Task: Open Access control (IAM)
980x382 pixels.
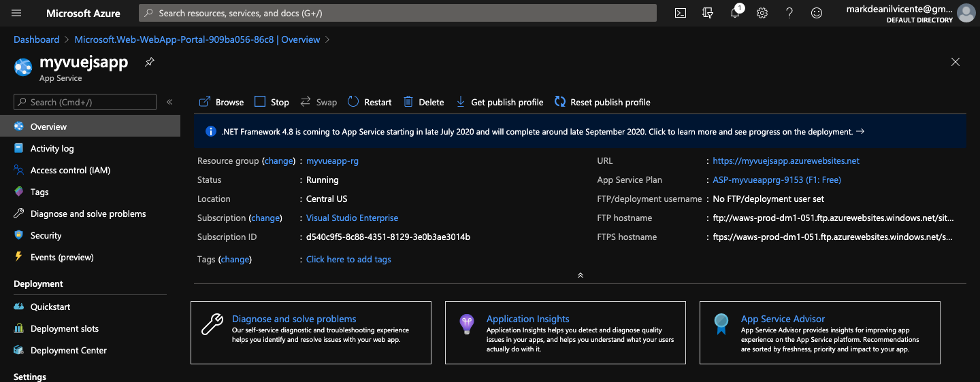Action: pyautogui.click(x=90, y=170)
